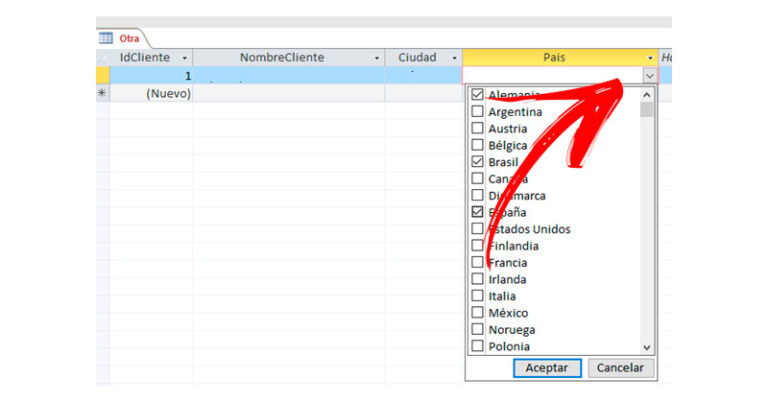Check the Argentina checkbox

477,112
